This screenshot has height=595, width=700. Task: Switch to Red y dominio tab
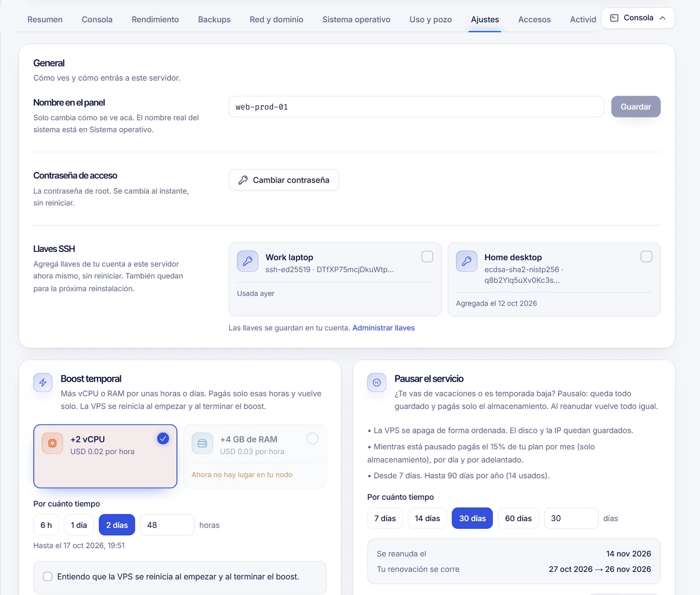pyautogui.click(x=276, y=20)
